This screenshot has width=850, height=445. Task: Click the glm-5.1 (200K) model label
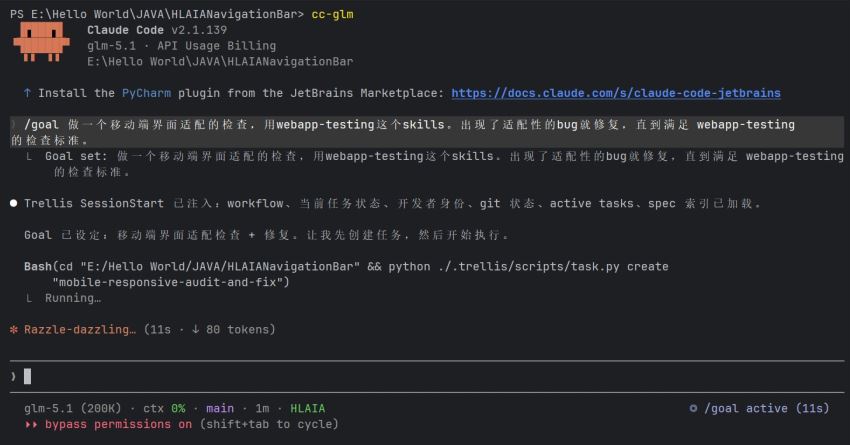[x=73, y=409]
